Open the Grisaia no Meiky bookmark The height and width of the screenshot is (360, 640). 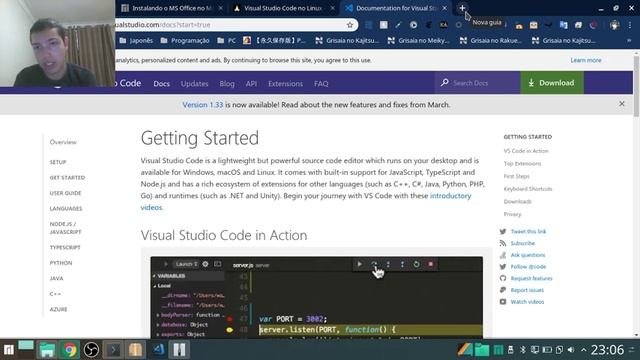click(x=418, y=40)
